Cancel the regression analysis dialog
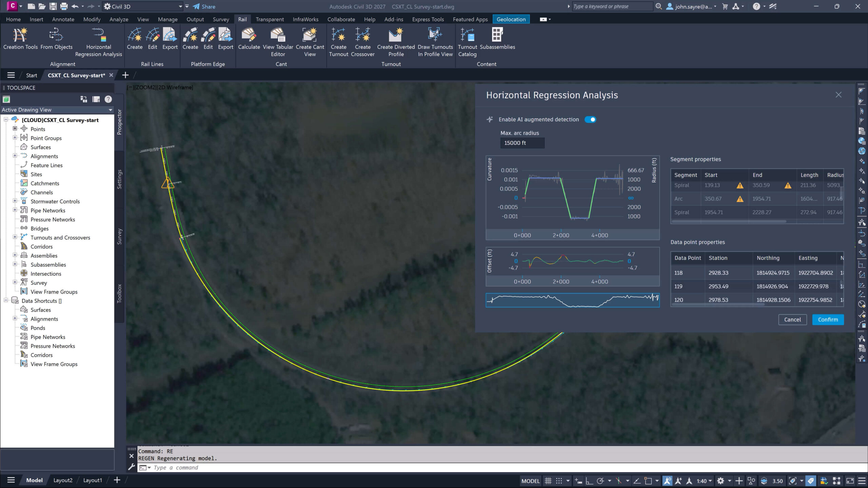 click(792, 320)
